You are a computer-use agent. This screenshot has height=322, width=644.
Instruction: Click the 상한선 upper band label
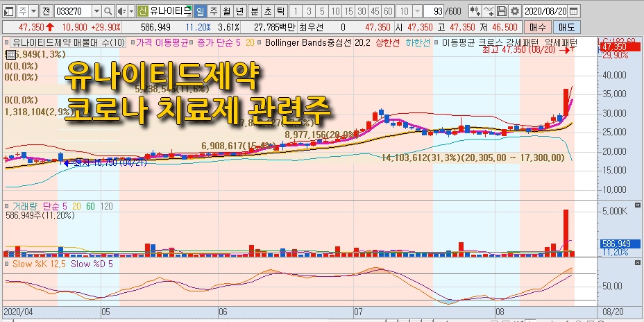point(387,42)
